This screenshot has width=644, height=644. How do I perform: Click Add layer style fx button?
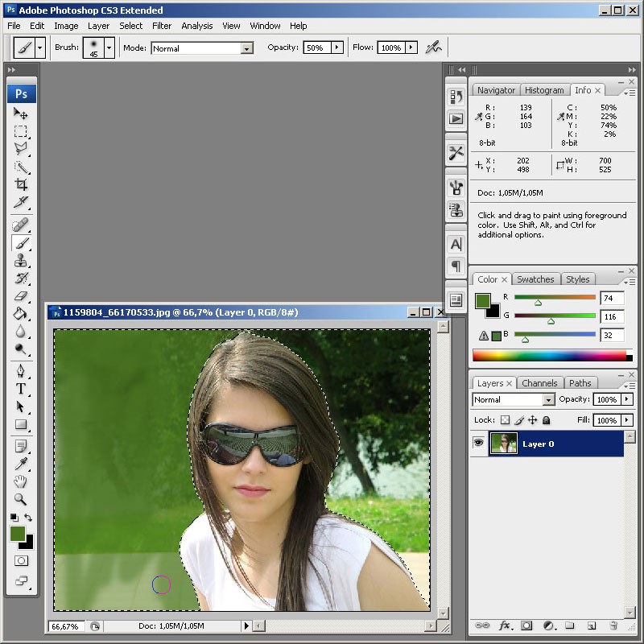(x=506, y=626)
